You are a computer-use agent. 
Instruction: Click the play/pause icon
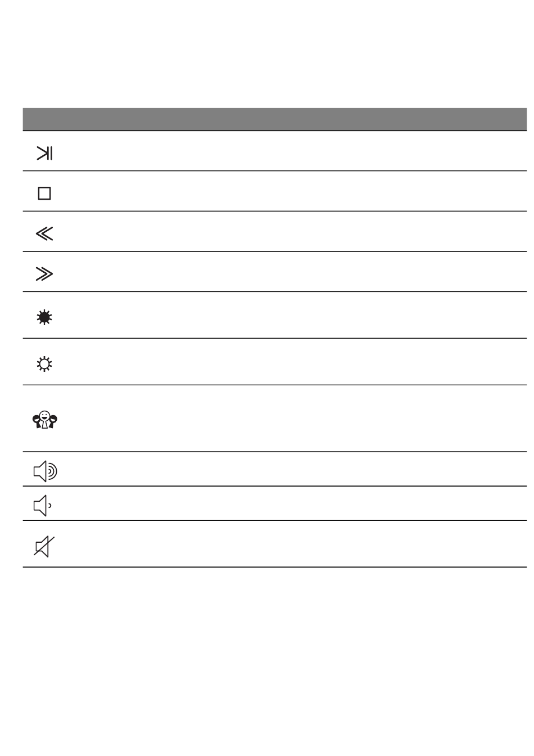pos(44,152)
